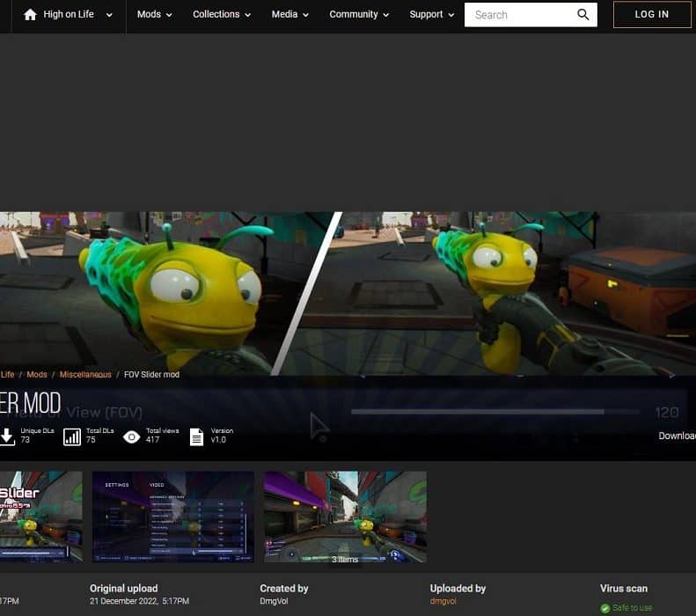
Task: Click the '417' total views value
Action: (x=152, y=440)
